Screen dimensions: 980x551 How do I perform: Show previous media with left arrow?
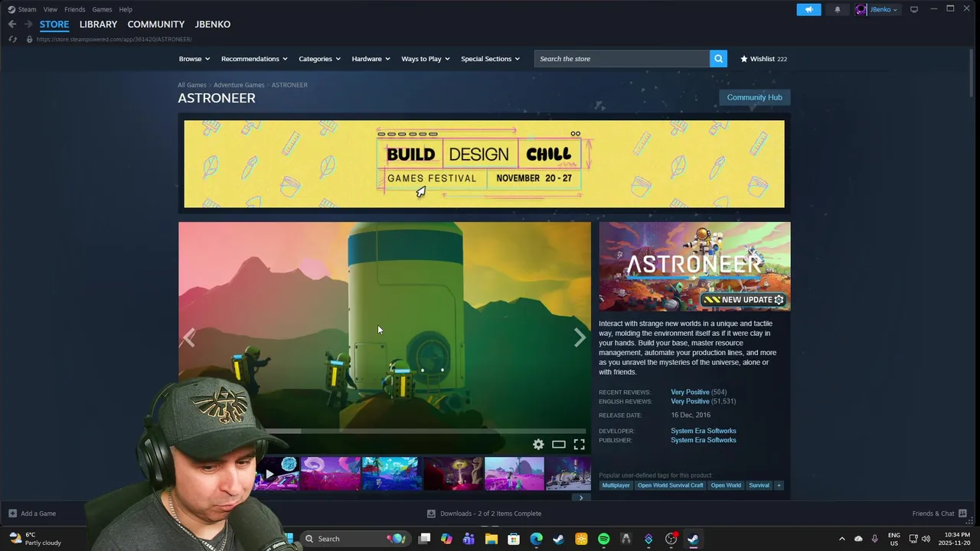(189, 337)
